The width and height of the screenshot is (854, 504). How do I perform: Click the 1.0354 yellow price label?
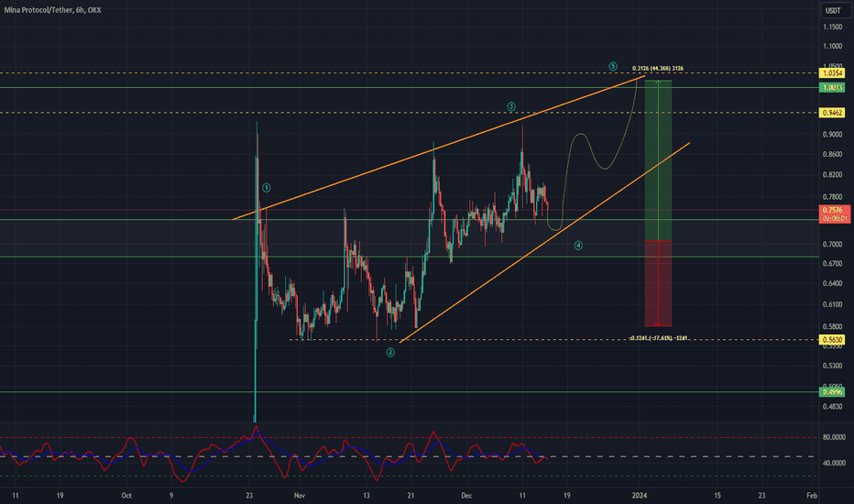tap(833, 73)
